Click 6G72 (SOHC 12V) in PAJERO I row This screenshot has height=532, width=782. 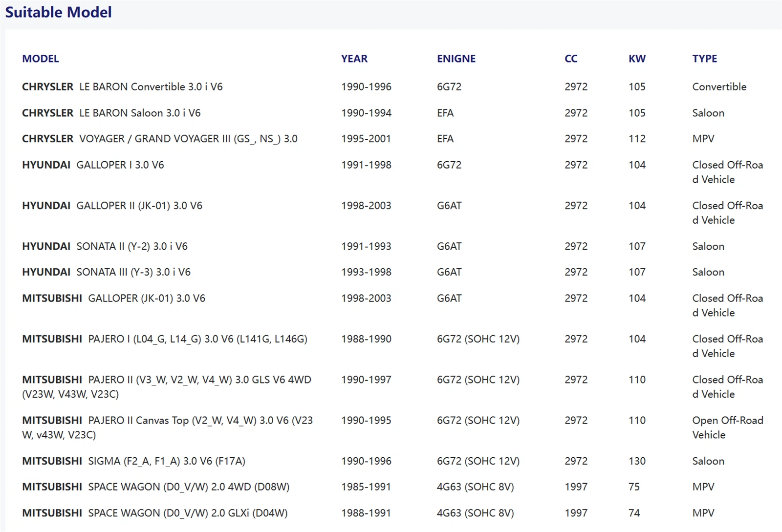[x=478, y=339]
